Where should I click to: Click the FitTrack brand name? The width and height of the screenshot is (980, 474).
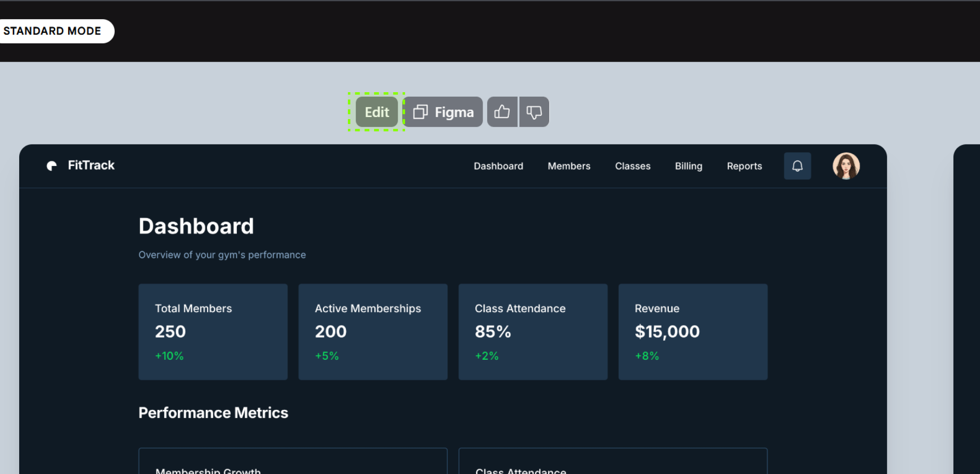click(x=91, y=165)
